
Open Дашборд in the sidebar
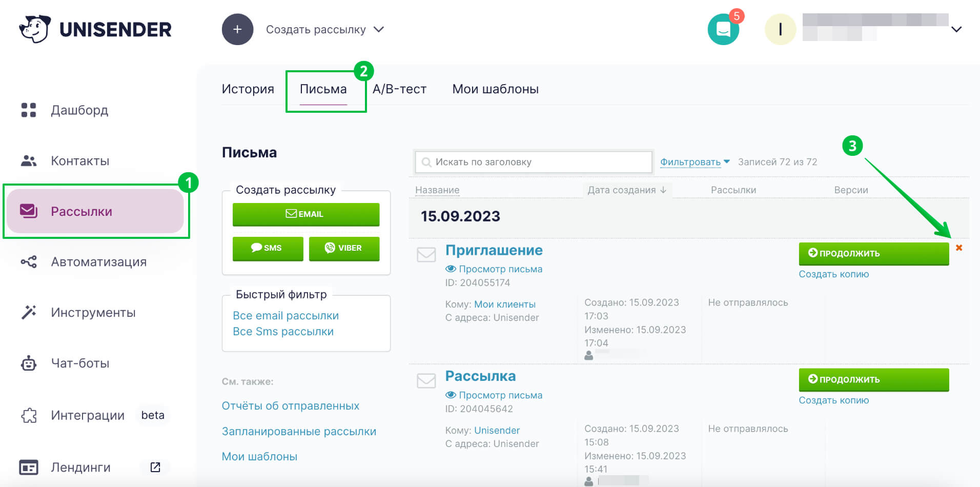click(x=79, y=110)
